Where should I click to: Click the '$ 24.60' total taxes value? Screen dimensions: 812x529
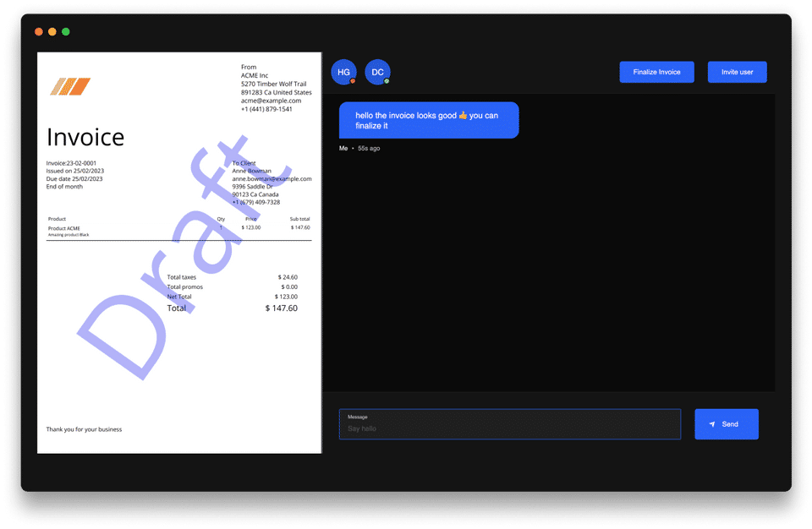coord(288,277)
